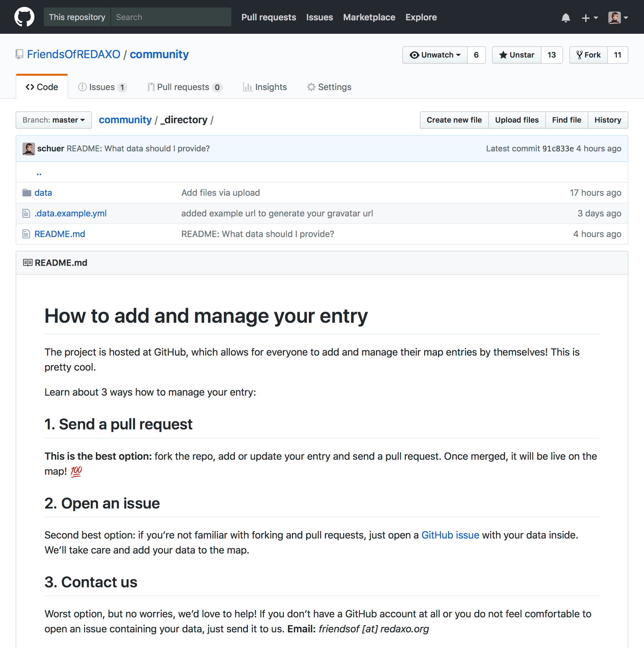644x648 pixels.
Task: Switch to the Issues tab
Action: 102,87
